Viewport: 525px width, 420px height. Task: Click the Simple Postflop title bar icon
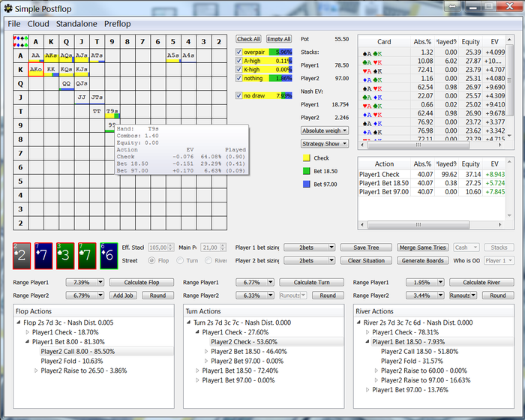coord(8,8)
